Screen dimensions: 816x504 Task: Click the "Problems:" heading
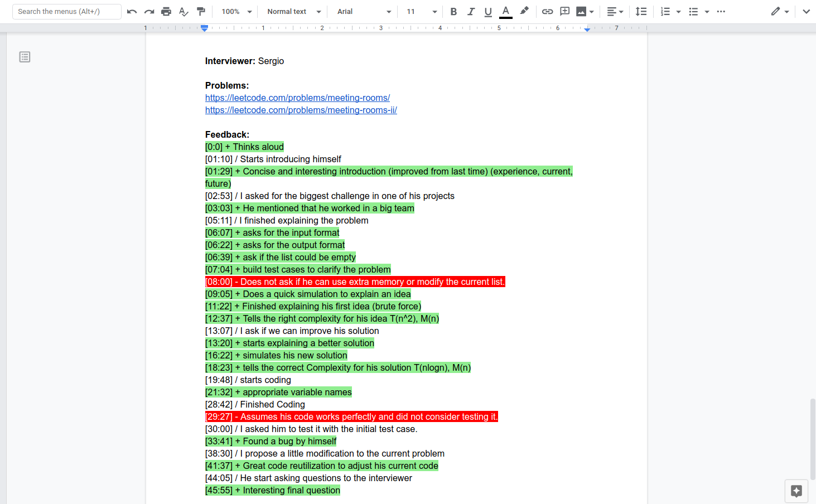point(227,85)
